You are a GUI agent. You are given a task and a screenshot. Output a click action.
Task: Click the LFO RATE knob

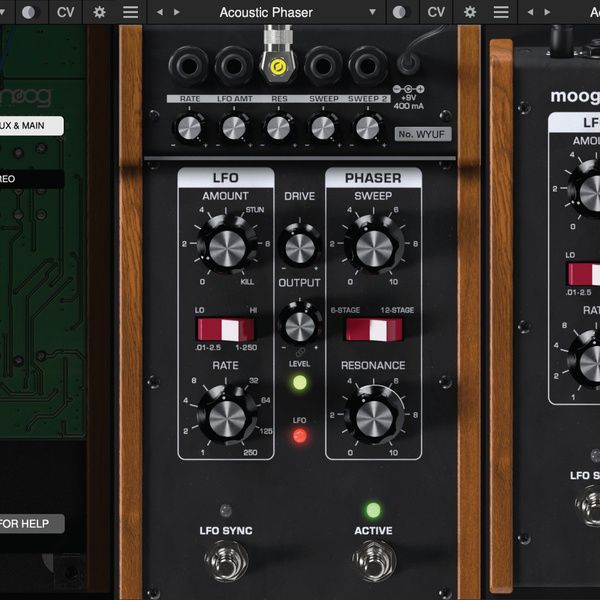click(x=227, y=415)
